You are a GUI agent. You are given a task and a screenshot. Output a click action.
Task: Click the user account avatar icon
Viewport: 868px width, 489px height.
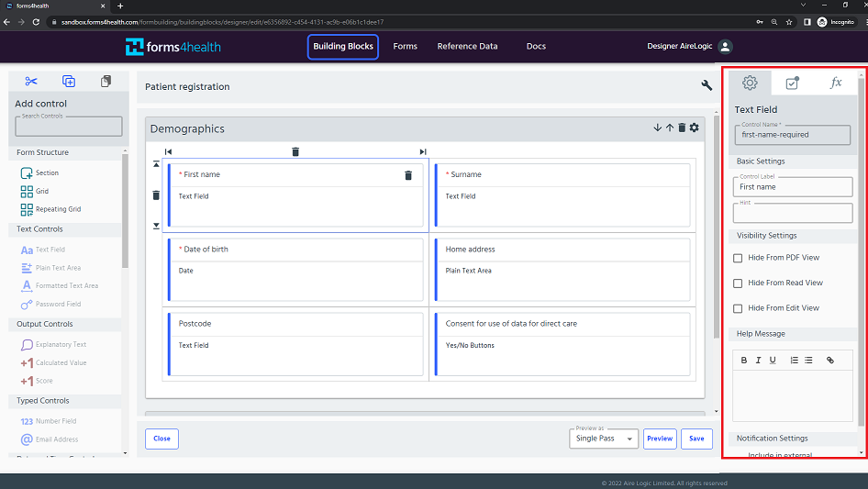pos(725,47)
